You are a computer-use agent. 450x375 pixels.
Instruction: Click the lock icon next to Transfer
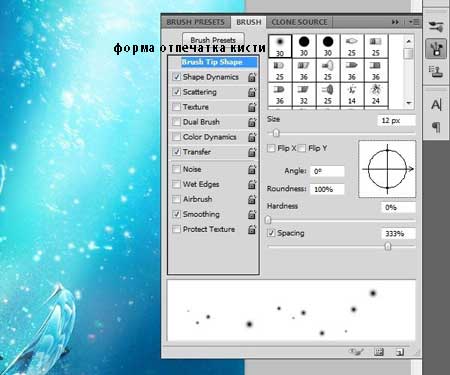click(252, 152)
